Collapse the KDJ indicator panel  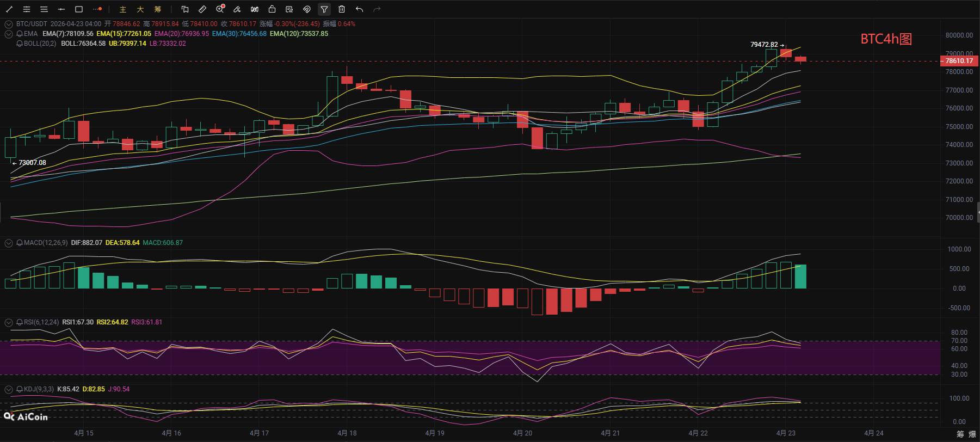click(x=9, y=389)
